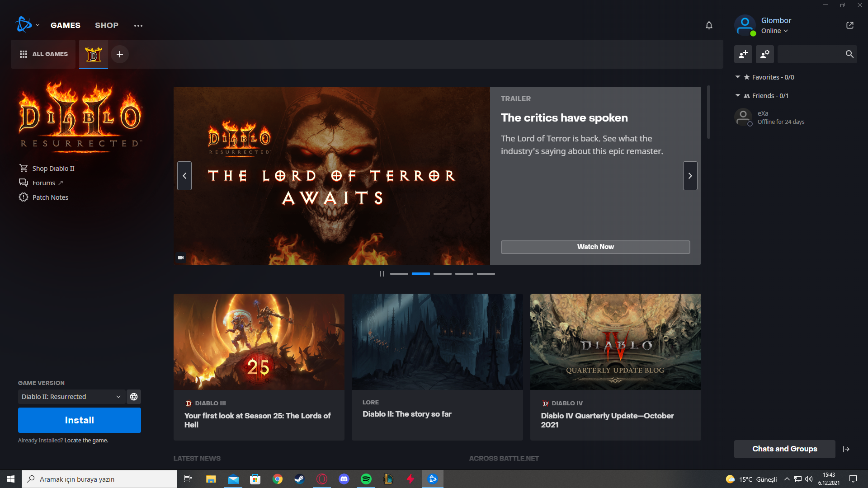Open Discord from taskbar
This screenshot has height=488, width=868.
click(344, 479)
